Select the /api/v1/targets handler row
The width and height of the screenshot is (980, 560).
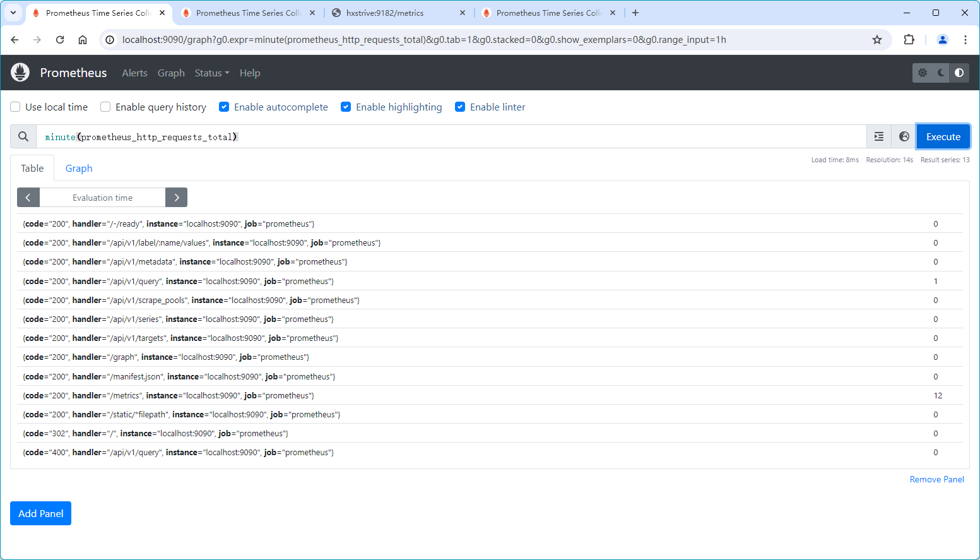point(490,338)
